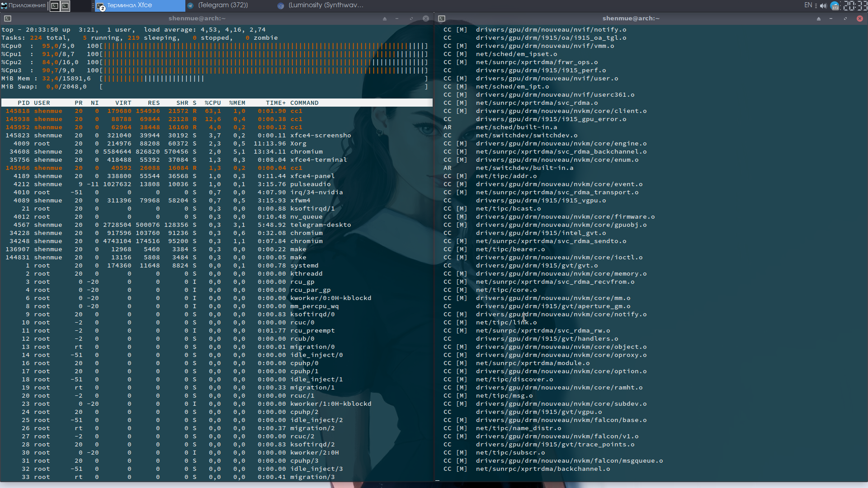Image resolution: width=868 pixels, height=488 pixels.
Task: Maximize the right terminal window
Action: tap(845, 19)
